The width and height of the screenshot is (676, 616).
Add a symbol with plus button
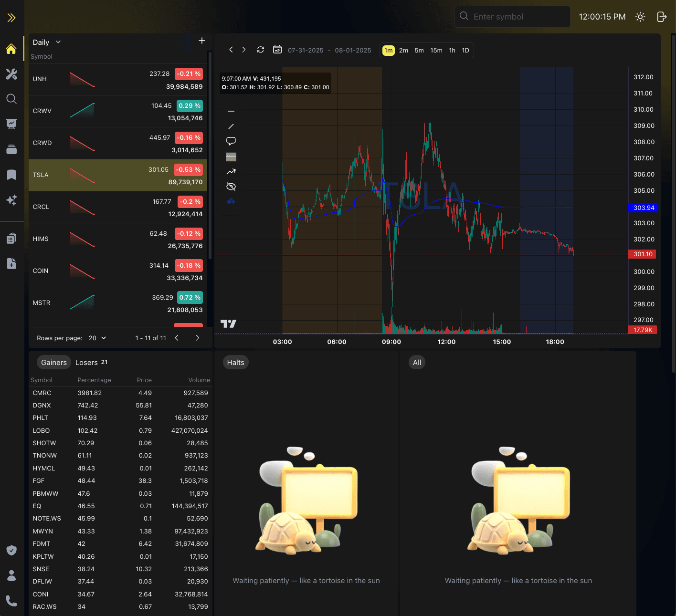(x=202, y=41)
